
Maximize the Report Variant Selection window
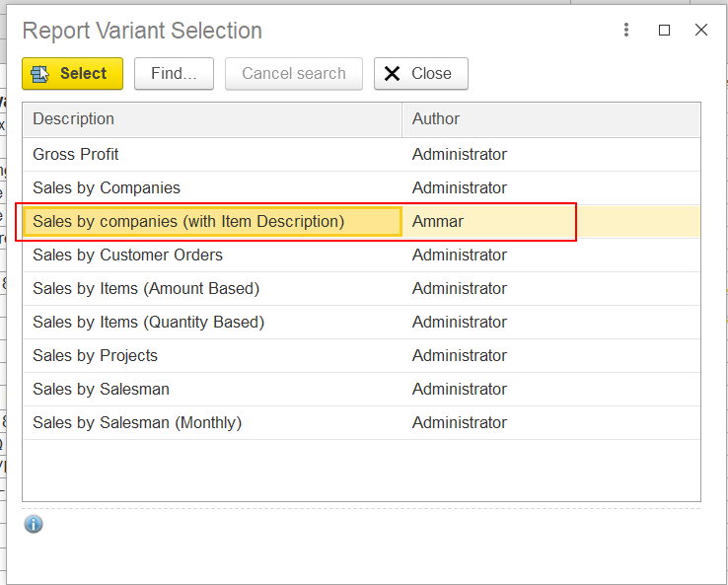coord(664,31)
